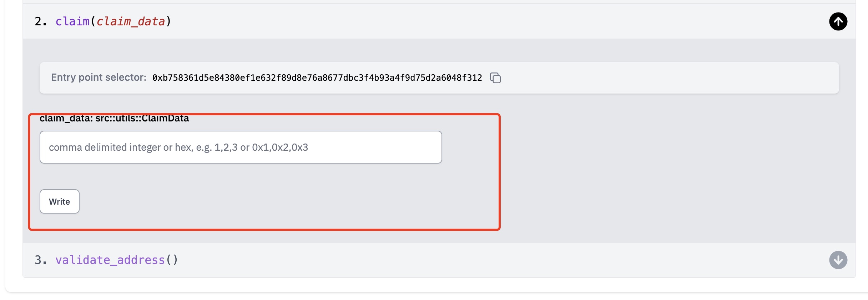Select the claim function name in header
Screen dimensions: 868x300
[72, 21]
